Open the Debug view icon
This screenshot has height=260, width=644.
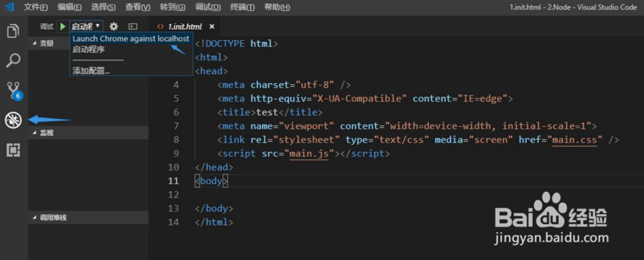pyautogui.click(x=13, y=120)
